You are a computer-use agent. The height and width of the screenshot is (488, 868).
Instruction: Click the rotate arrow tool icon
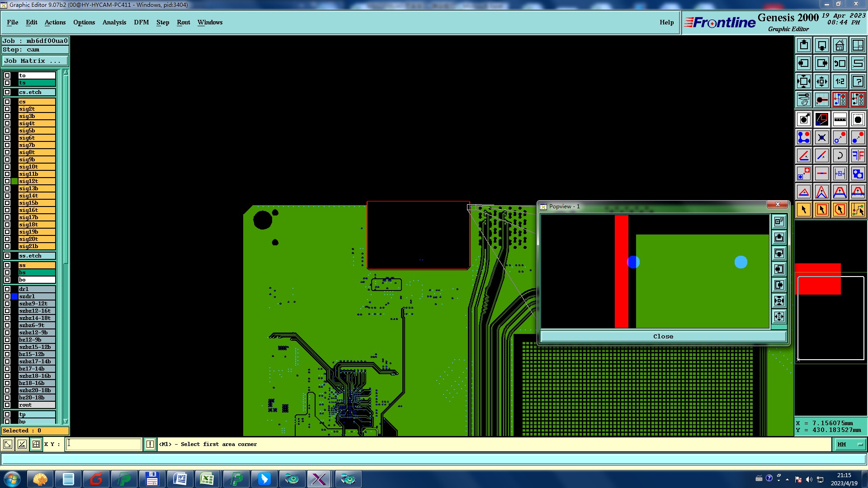pos(840,155)
